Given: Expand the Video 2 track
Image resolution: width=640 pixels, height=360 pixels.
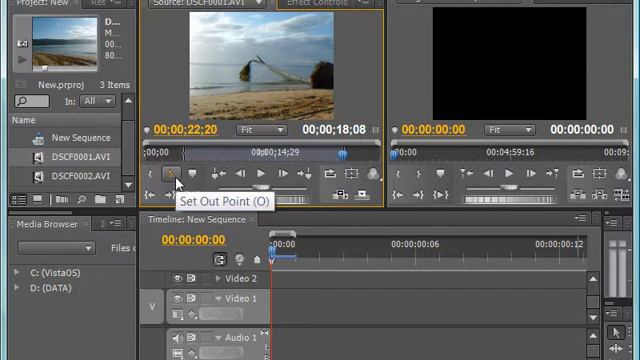Looking at the screenshot, I should pyautogui.click(x=218, y=278).
